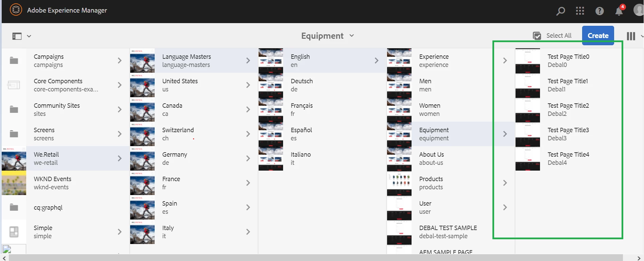This screenshot has height=261, width=644.
Task: Toggle the Select All checkbox
Action: point(537,36)
